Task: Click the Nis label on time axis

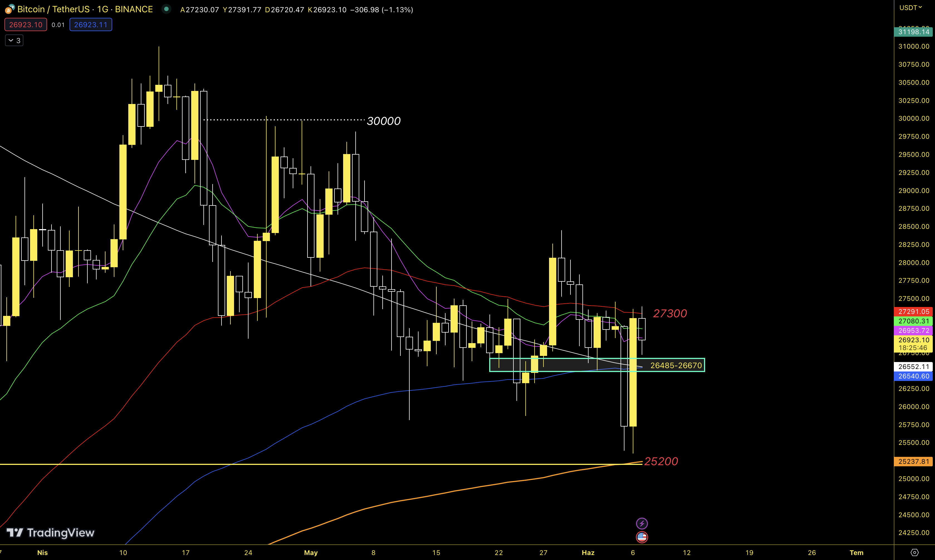Action: [42, 553]
